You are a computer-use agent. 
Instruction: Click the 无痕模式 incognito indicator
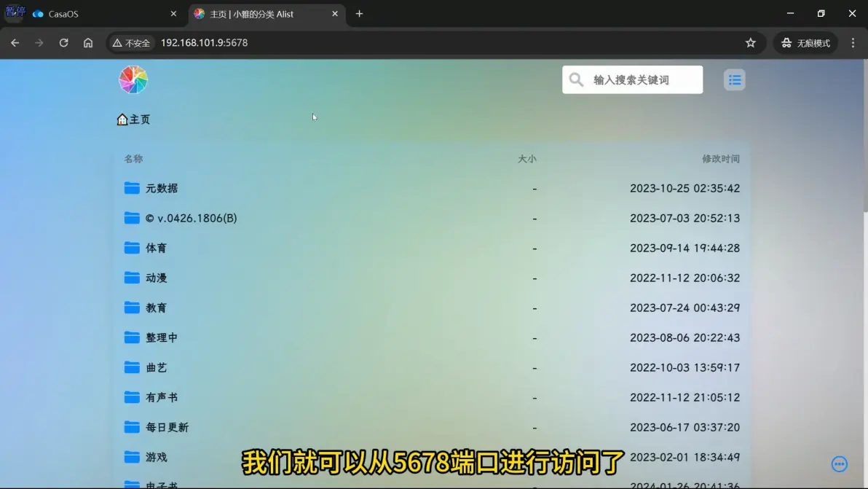point(805,43)
